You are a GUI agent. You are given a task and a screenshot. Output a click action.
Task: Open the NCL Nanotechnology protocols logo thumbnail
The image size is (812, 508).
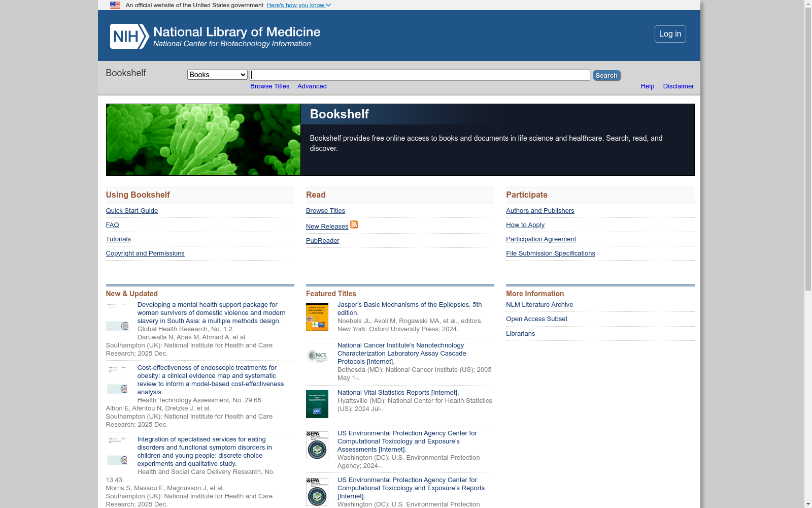(x=317, y=356)
